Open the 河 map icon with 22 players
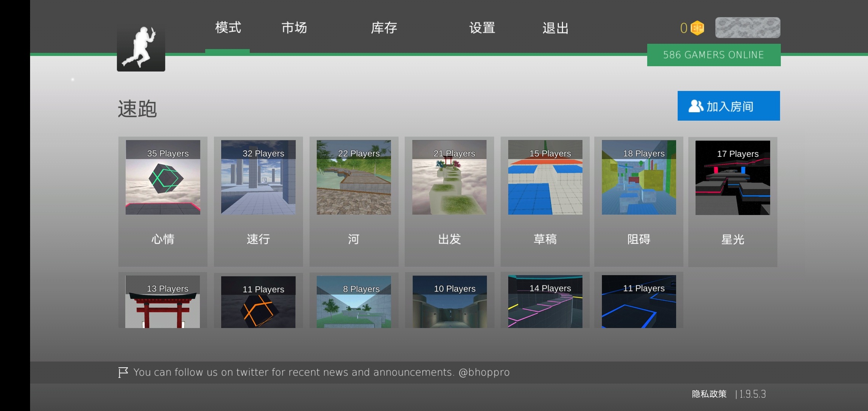 coord(359,180)
